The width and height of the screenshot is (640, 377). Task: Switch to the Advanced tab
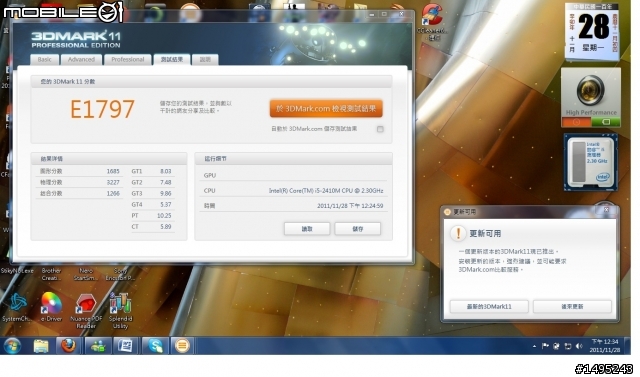point(81,60)
